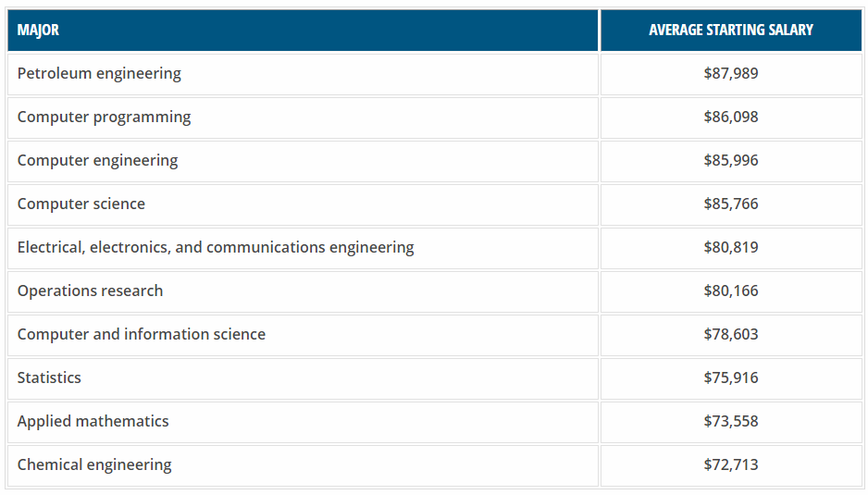Click the $78,603 salary value
868x495 pixels.
coord(730,334)
